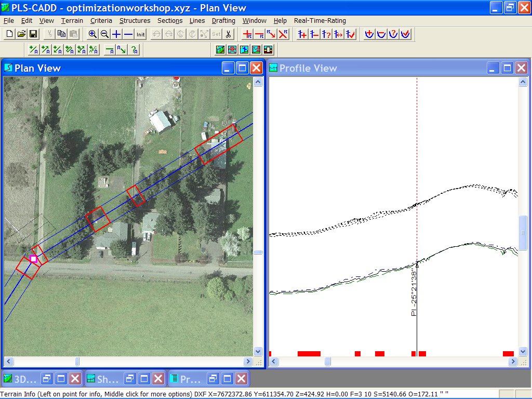
Task: Open the Sections menu
Action: [x=170, y=21]
